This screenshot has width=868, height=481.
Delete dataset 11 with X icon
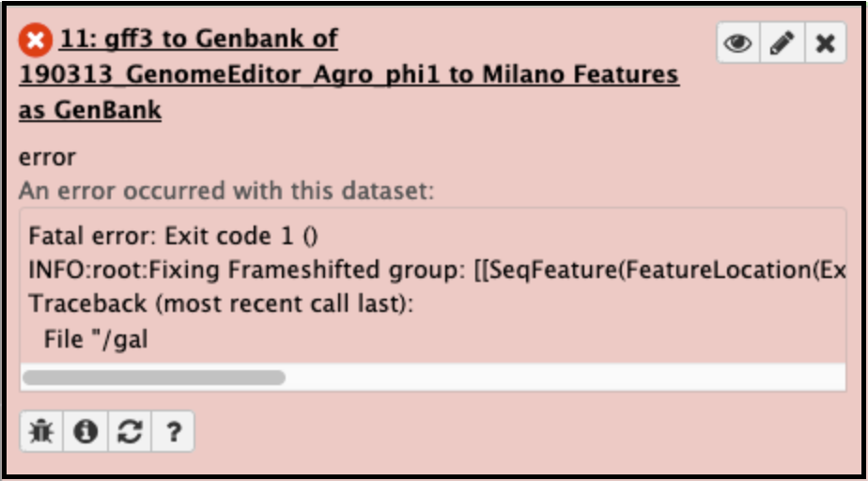tap(826, 42)
